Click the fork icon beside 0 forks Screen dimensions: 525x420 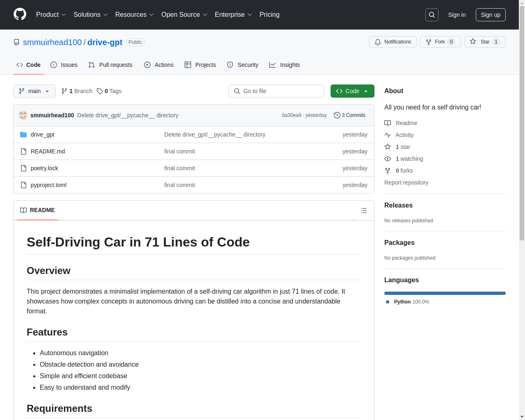click(x=388, y=171)
